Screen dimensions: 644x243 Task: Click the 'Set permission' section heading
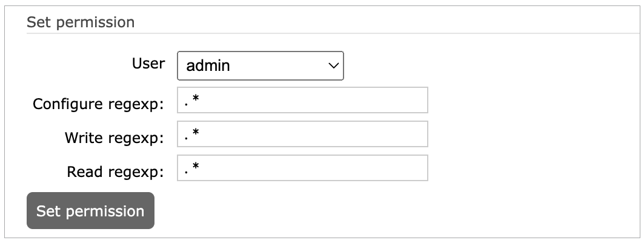(80, 22)
